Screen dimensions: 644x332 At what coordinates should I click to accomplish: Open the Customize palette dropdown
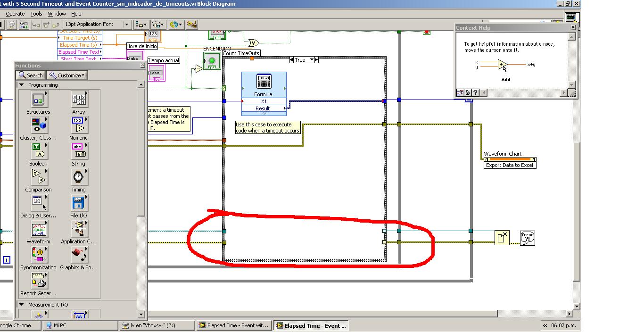67,75
